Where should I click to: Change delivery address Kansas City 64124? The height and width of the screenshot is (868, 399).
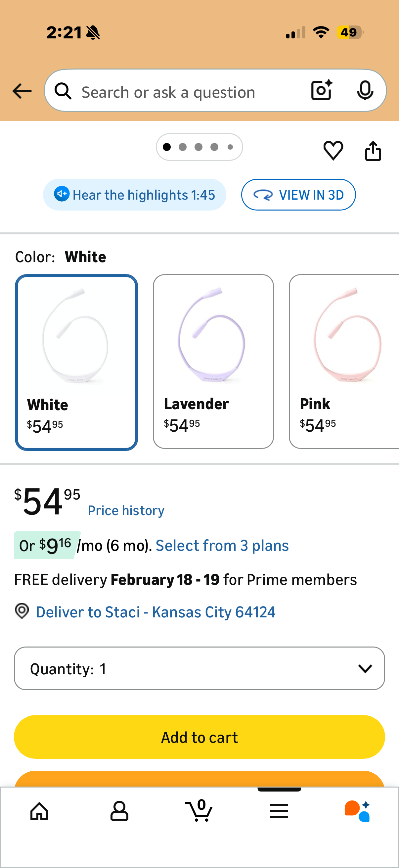[155, 612]
